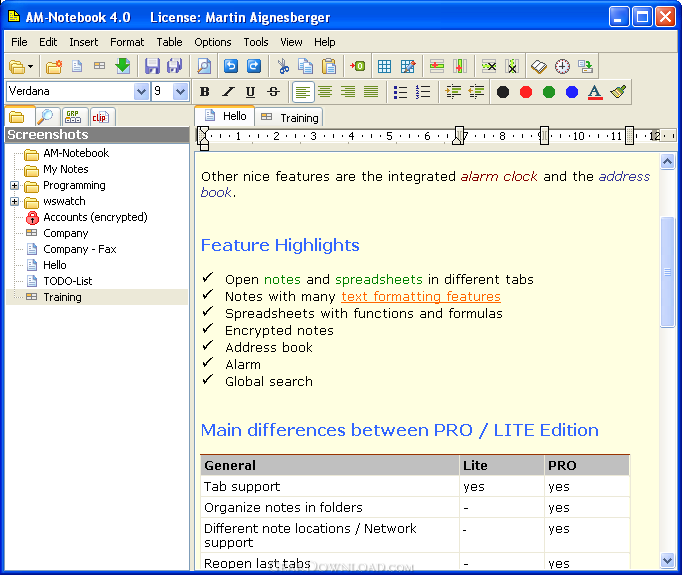Open the Table menu
Image resolution: width=682 pixels, height=575 pixels.
(169, 42)
